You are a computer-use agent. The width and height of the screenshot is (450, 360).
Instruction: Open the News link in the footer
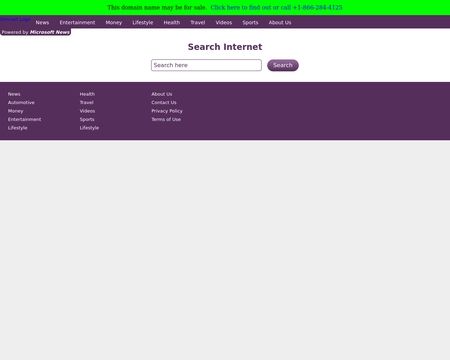coord(14,94)
